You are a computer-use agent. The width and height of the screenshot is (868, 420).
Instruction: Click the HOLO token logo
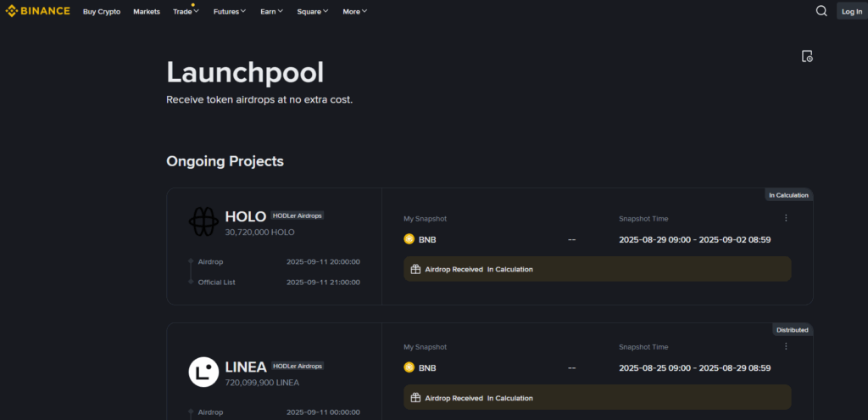click(203, 222)
